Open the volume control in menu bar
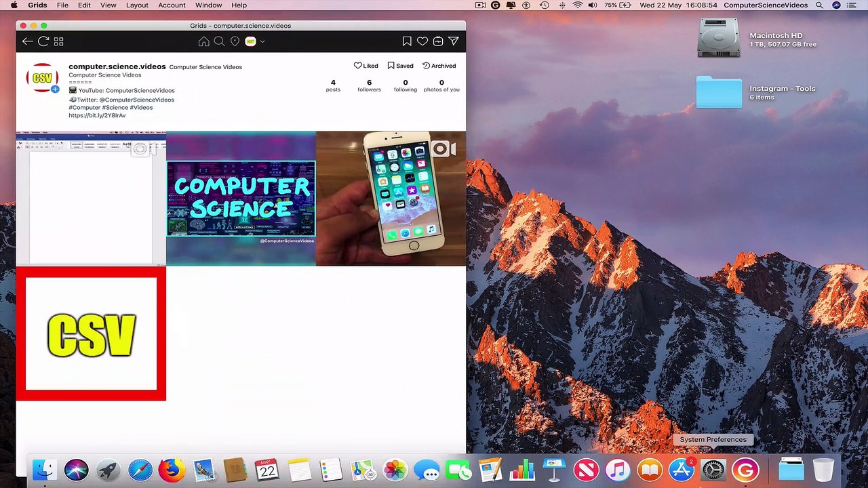Viewport: 868px width, 488px height. click(593, 5)
